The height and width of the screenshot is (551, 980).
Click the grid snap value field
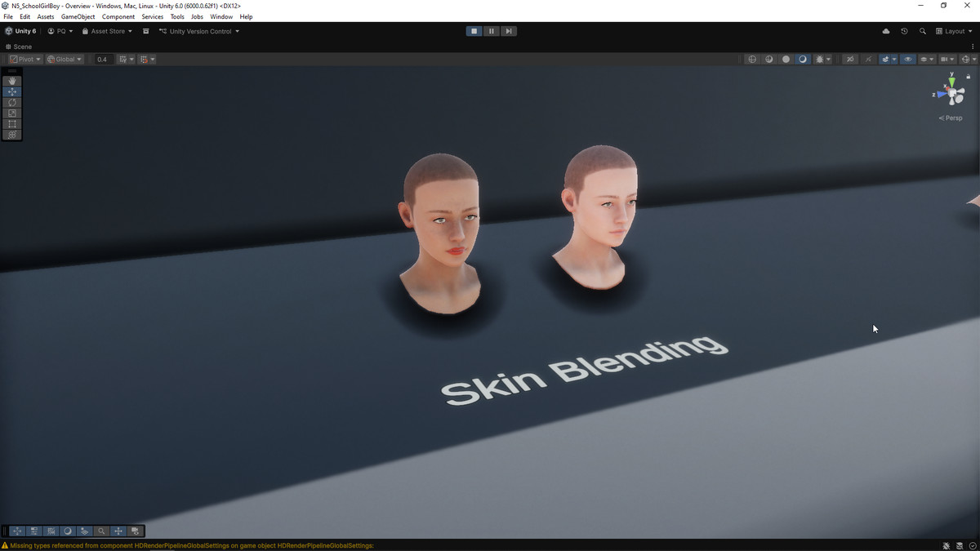point(102,60)
